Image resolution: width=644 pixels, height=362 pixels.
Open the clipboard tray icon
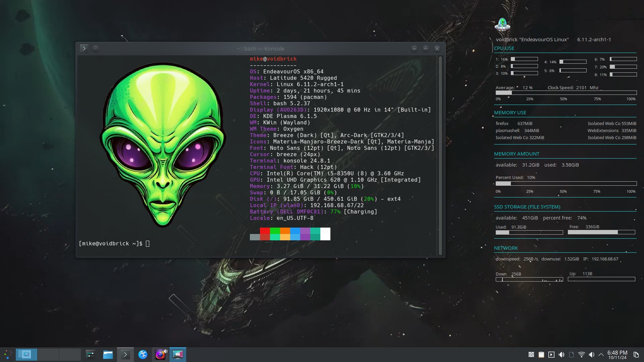point(541,355)
